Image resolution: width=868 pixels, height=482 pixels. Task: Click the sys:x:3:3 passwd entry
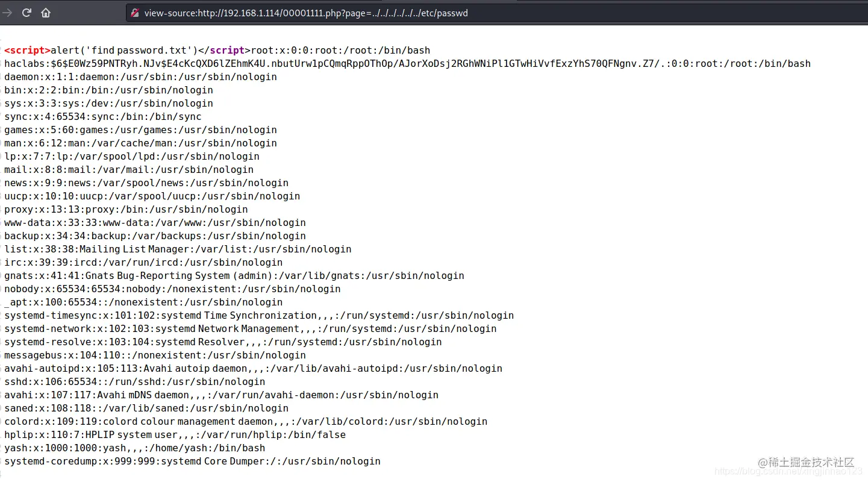point(108,103)
